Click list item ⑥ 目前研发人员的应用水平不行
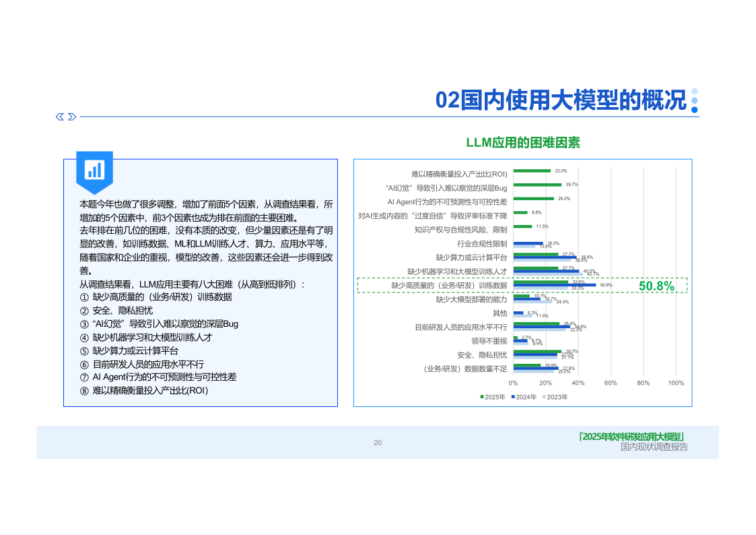Screen dimensions: 756x535 coord(142,365)
